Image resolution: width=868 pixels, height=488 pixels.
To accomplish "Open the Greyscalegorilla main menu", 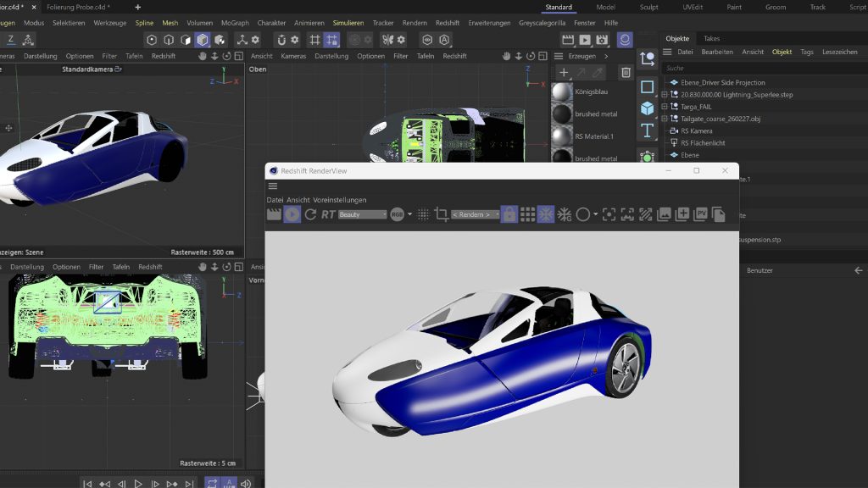I will tap(542, 23).
